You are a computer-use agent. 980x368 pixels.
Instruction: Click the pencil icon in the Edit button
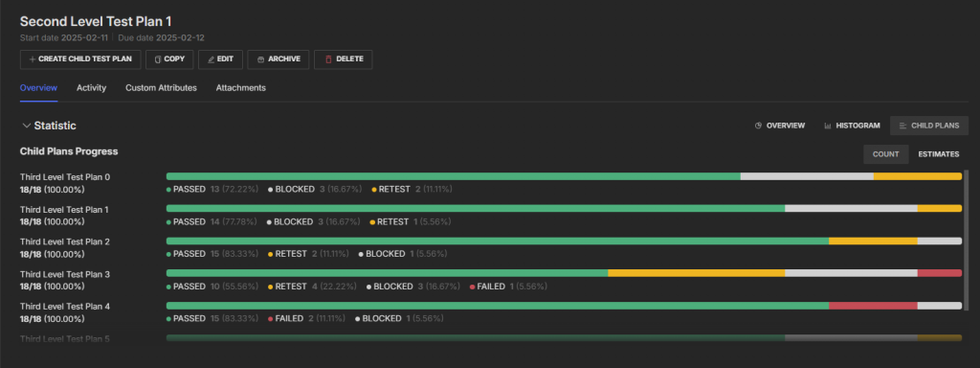[x=211, y=59]
